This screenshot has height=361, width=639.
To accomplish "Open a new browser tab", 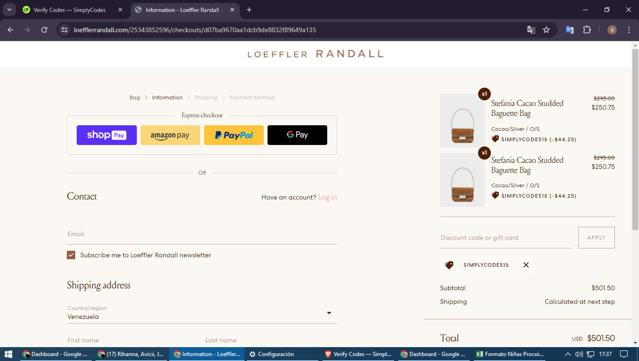I will point(249,10).
